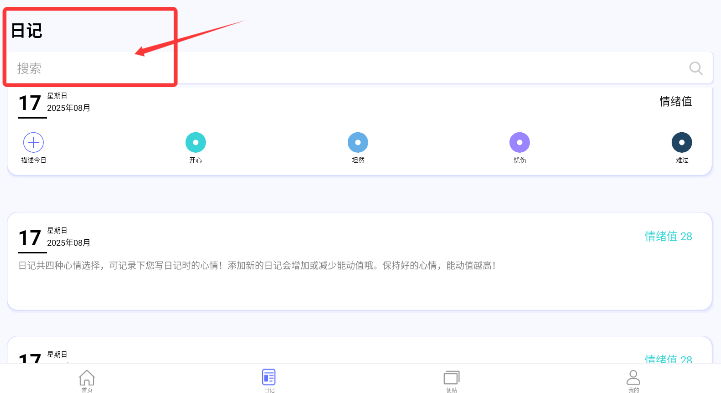Viewport: 721px width, 393px height.
Task: Select the teal 开心 mood circle
Action: [195, 142]
